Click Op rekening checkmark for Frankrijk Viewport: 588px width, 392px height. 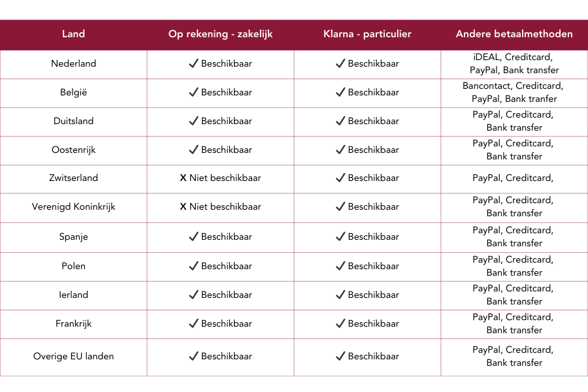(193, 323)
